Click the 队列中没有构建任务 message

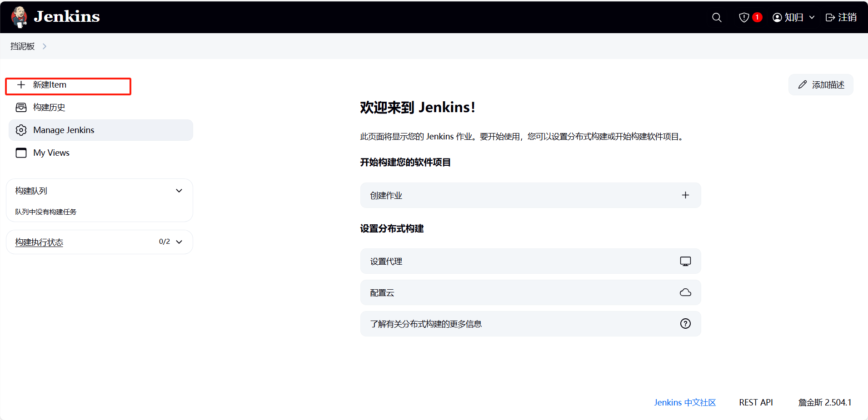[x=45, y=212]
